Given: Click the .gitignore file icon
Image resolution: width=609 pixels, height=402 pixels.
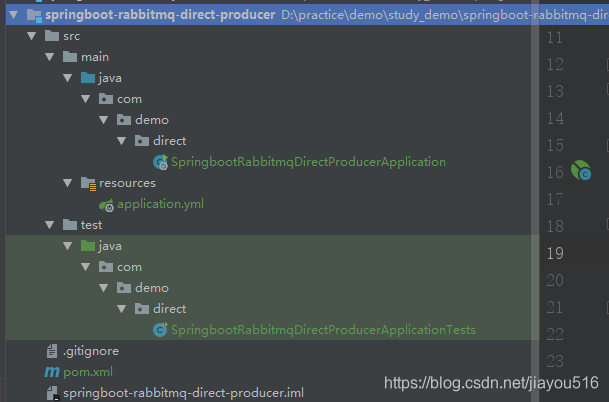Looking at the screenshot, I should click(52, 351).
